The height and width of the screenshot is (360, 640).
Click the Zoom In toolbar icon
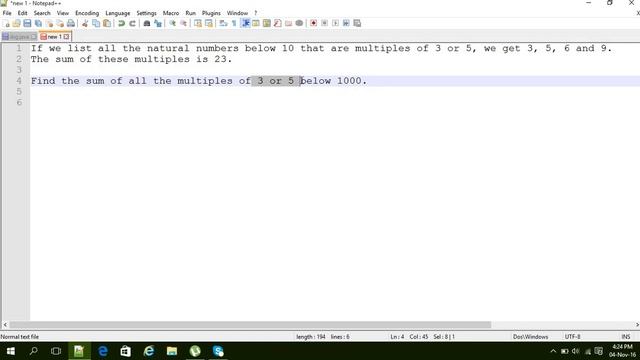(x=172, y=23)
